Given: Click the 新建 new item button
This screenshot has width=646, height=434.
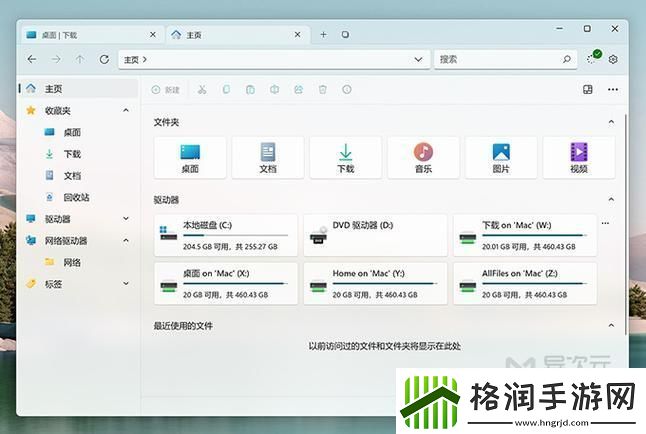Looking at the screenshot, I should 166,89.
